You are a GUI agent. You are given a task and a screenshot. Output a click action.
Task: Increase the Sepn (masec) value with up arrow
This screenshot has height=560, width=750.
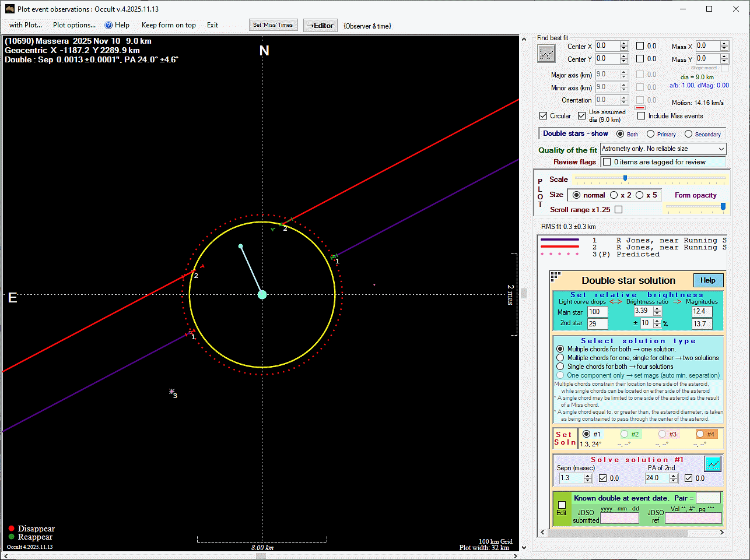(588, 476)
